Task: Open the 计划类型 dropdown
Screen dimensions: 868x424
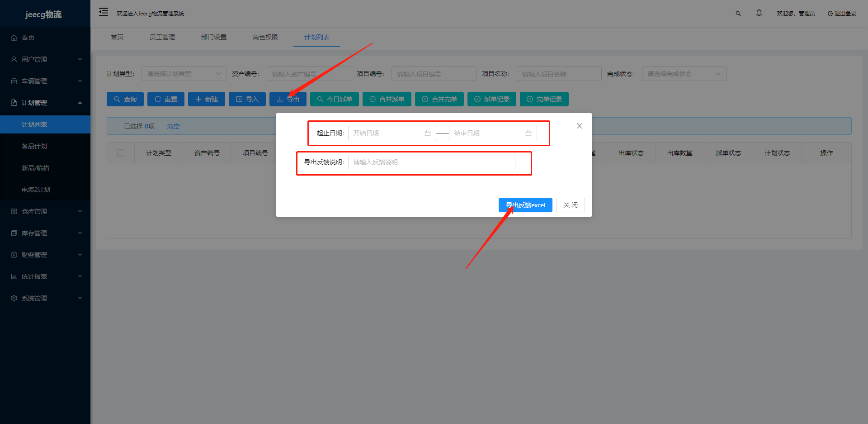Action: click(x=184, y=74)
